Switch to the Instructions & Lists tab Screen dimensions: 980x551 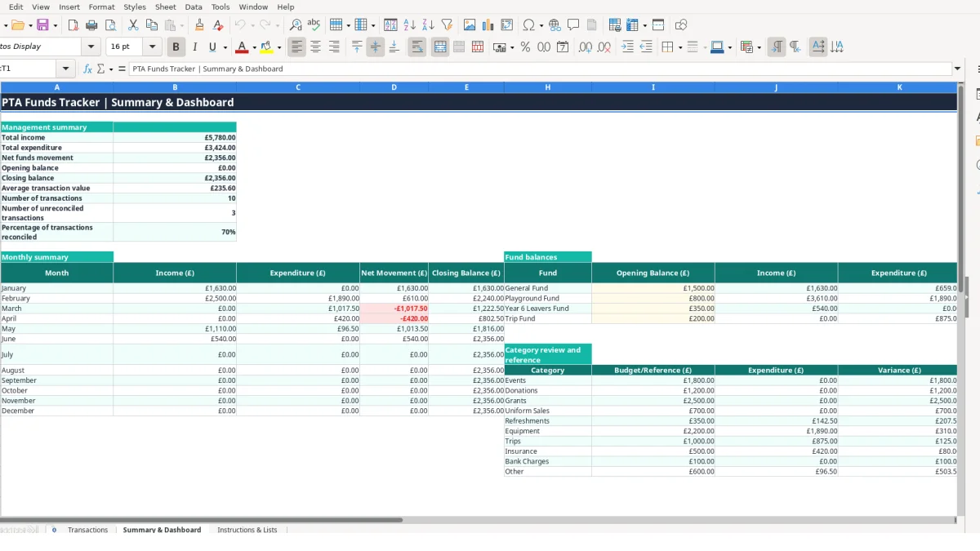[x=247, y=530]
